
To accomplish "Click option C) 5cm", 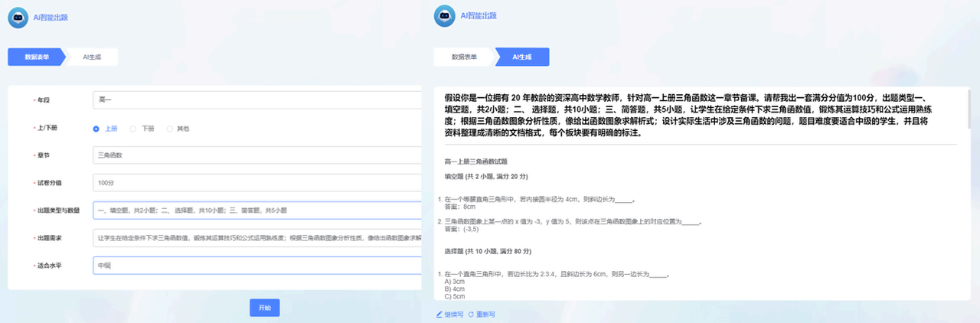I will coord(455,296).
